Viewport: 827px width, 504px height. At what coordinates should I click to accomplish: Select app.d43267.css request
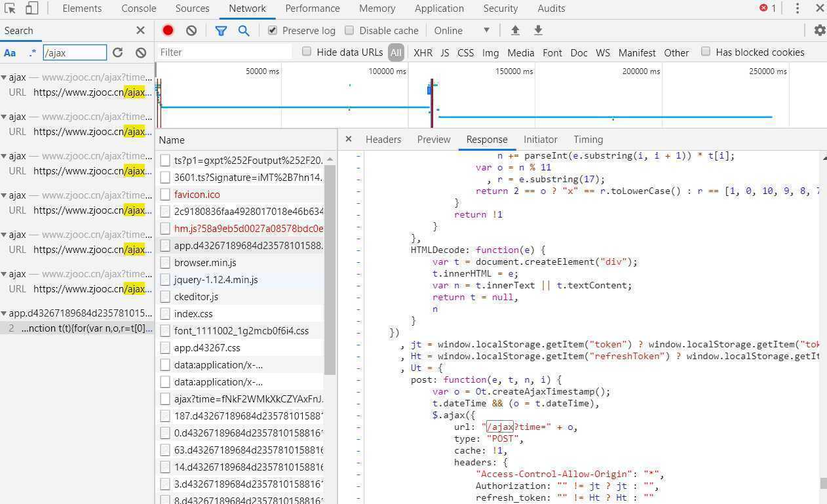pyautogui.click(x=240, y=348)
